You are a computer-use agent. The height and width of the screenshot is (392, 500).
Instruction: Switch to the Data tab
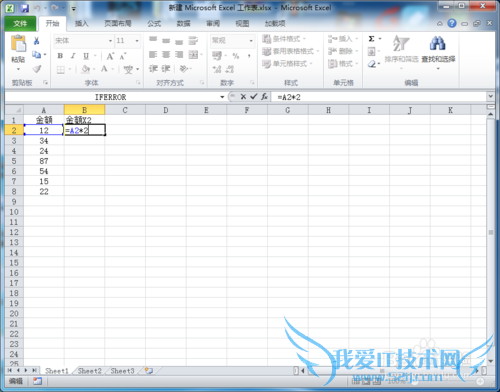(183, 23)
